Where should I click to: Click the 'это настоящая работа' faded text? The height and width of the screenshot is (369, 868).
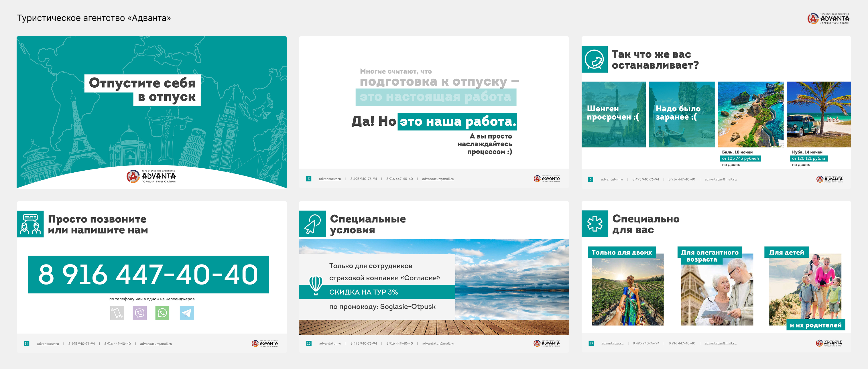click(436, 97)
